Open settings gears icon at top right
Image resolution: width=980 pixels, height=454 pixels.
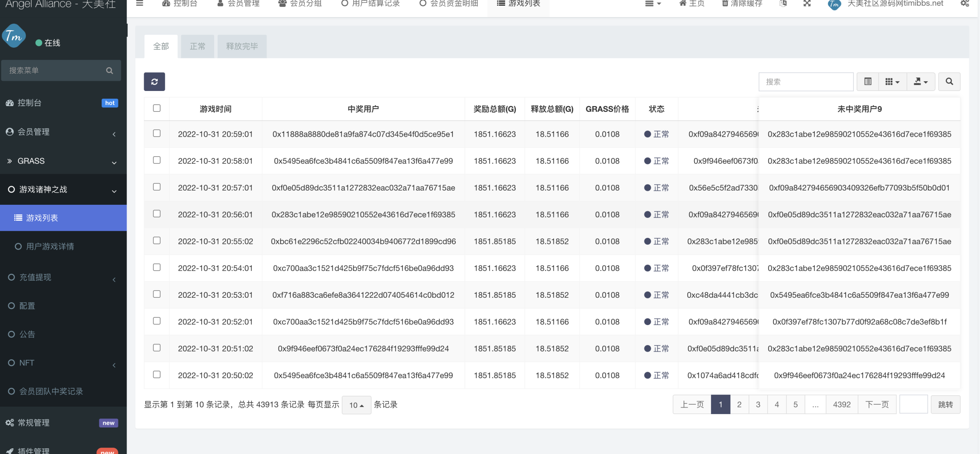tap(964, 4)
